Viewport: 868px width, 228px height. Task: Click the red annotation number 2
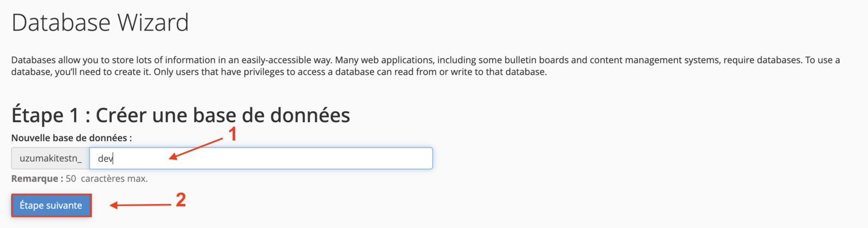coord(181,200)
